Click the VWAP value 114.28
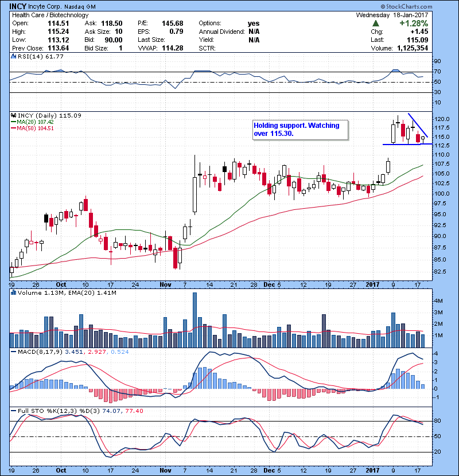459x476 pixels. 173,48
